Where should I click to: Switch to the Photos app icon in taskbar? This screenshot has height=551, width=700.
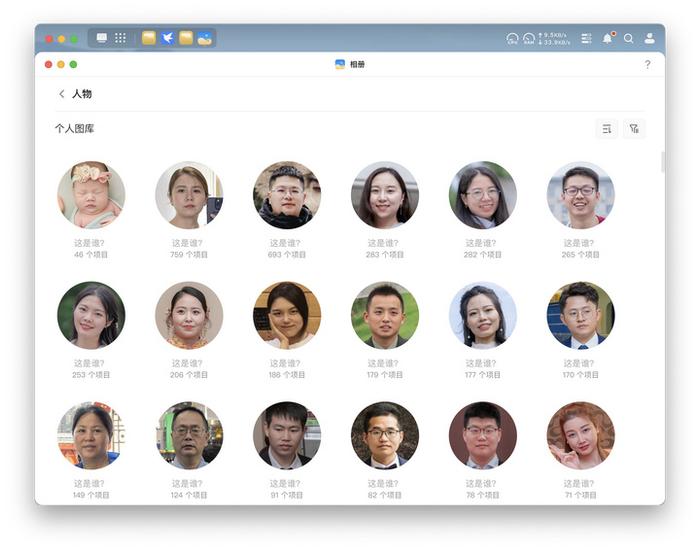coord(204,38)
